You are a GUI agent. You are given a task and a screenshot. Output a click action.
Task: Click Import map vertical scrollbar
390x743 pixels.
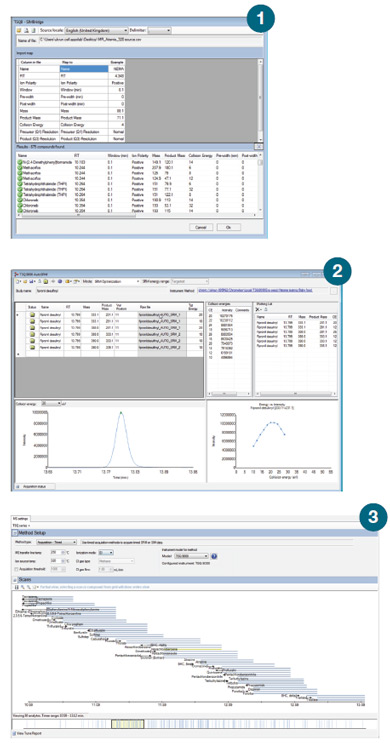tap(260, 100)
